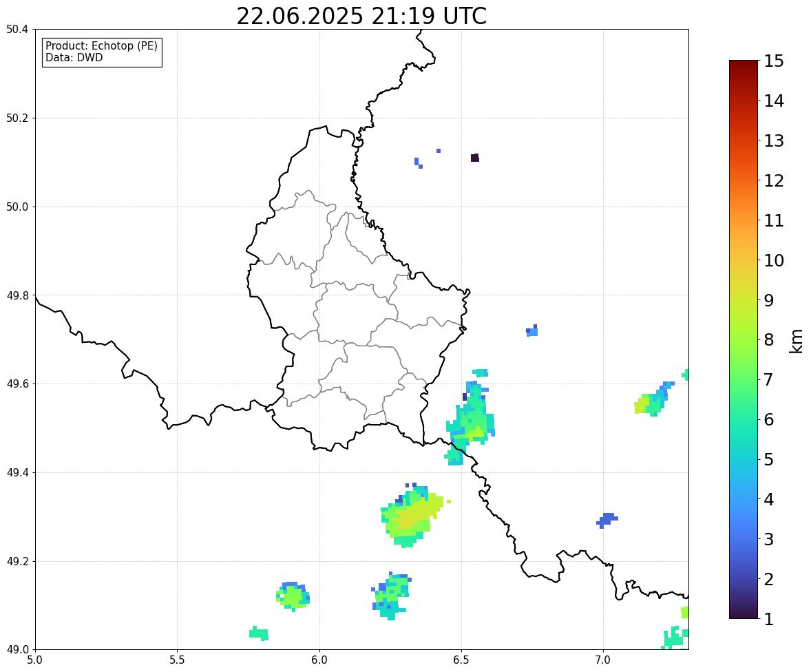Click the colorbar label "1"

pyautogui.click(x=769, y=619)
